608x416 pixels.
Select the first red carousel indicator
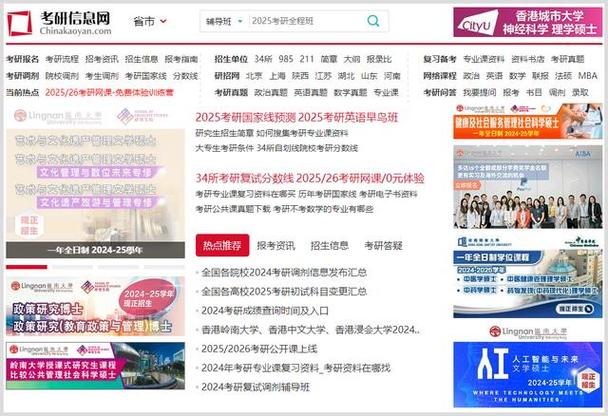pyautogui.click(x=26, y=267)
